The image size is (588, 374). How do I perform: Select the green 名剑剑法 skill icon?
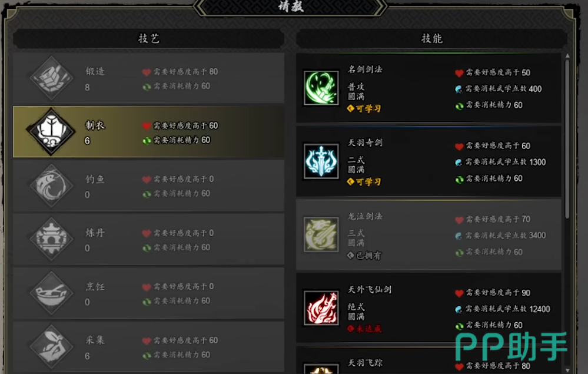(x=321, y=88)
